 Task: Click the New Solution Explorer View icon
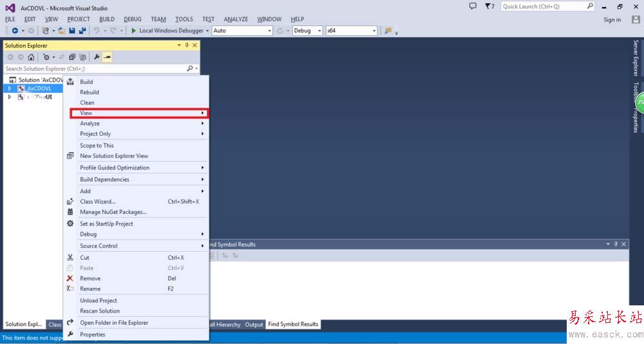pos(70,155)
